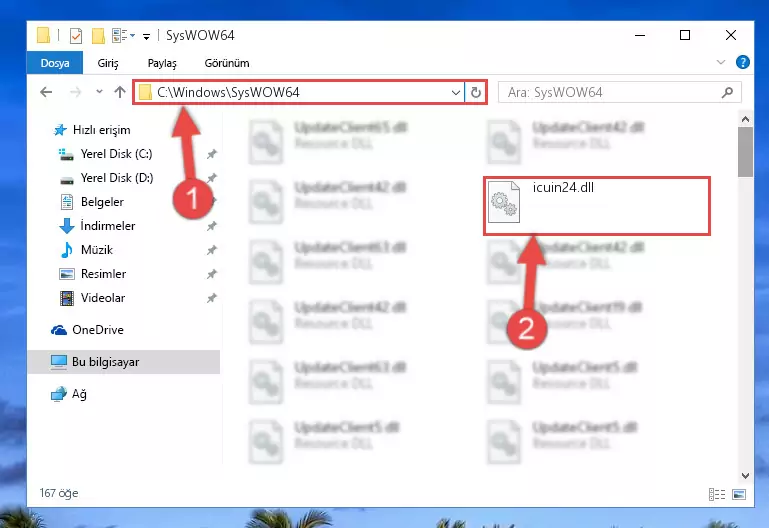Select Ağ (Network) in the navigation pane

click(79, 394)
